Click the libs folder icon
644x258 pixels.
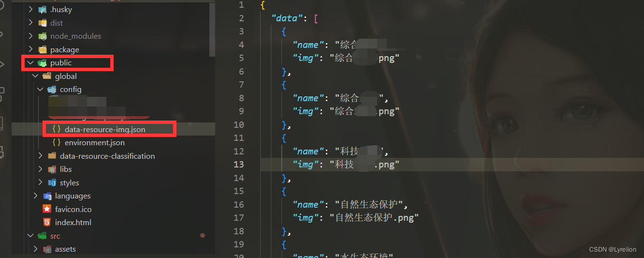coord(52,169)
